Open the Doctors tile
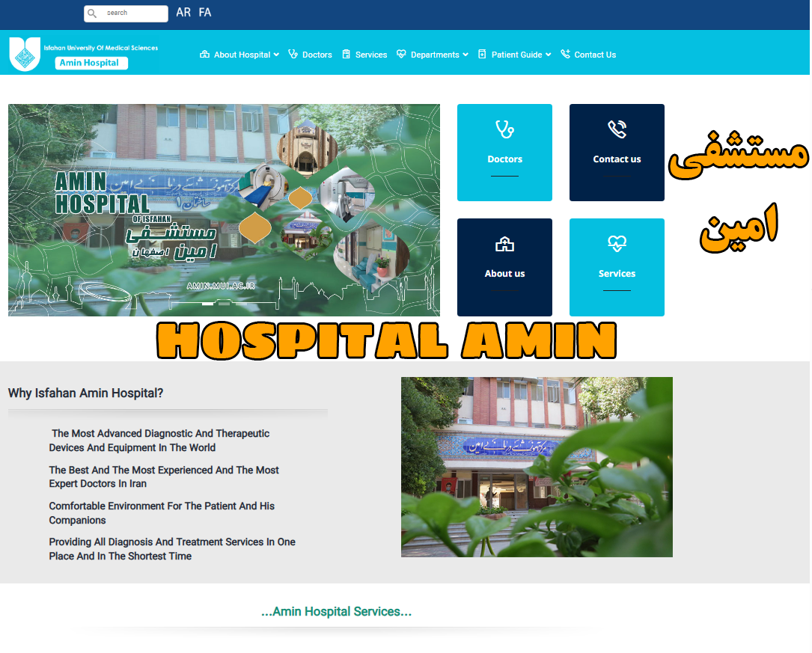This screenshot has width=812, height=653. tap(505, 153)
